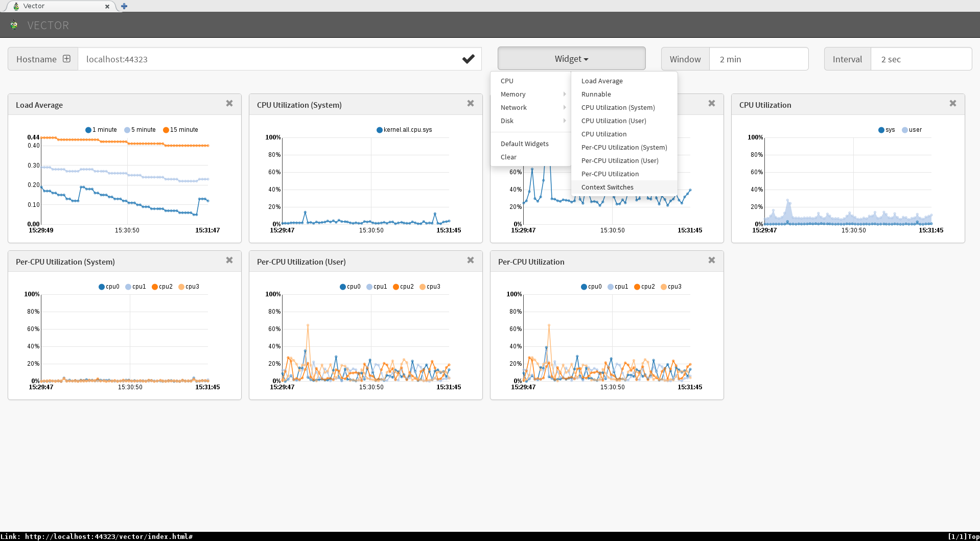Close the CPU Utilization (System) widget
The image size is (980, 541).
pyautogui.click(x=471, y=104)
